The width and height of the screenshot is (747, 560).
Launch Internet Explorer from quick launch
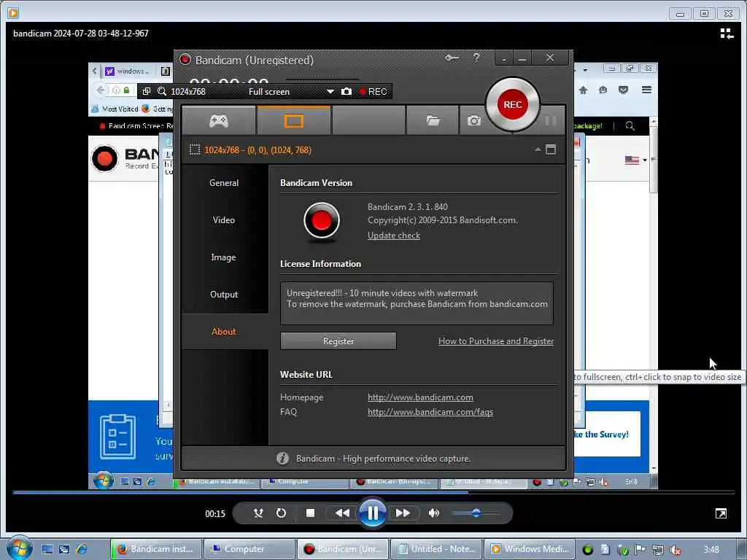click(82, 549)
